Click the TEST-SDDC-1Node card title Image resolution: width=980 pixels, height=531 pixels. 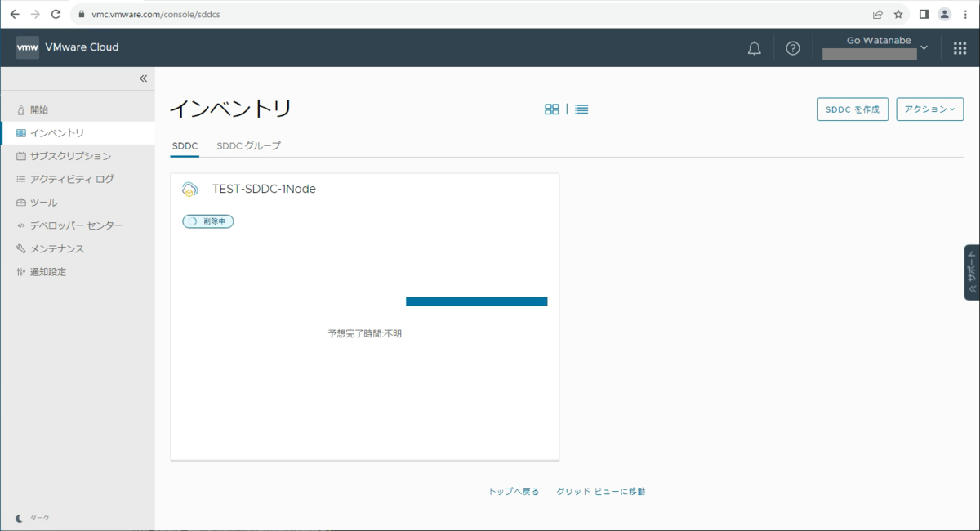click(264, 189)
